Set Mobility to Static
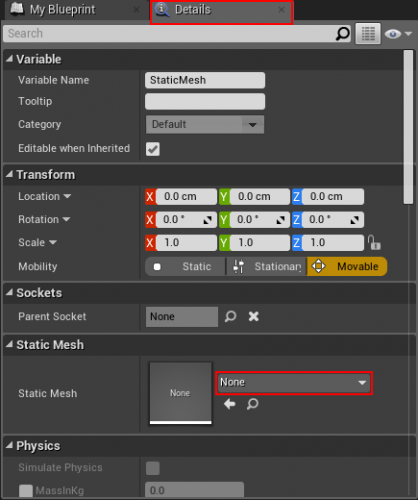 click(x=185, y=266)
